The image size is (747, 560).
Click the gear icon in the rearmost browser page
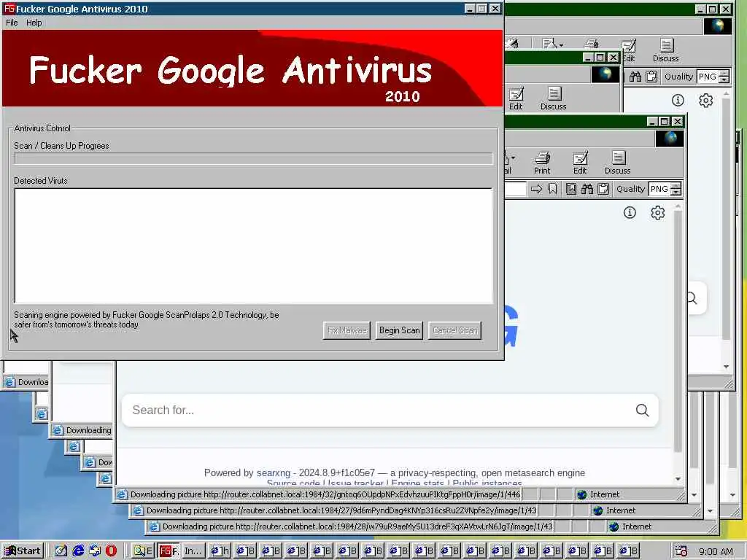pos(706,101)
